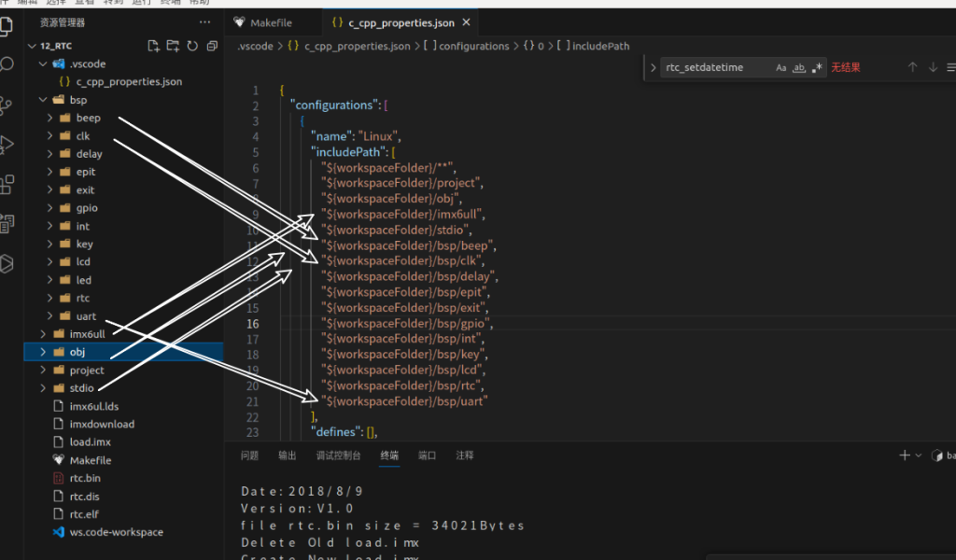Go to previous match in find widget

(x=913, y=67)
